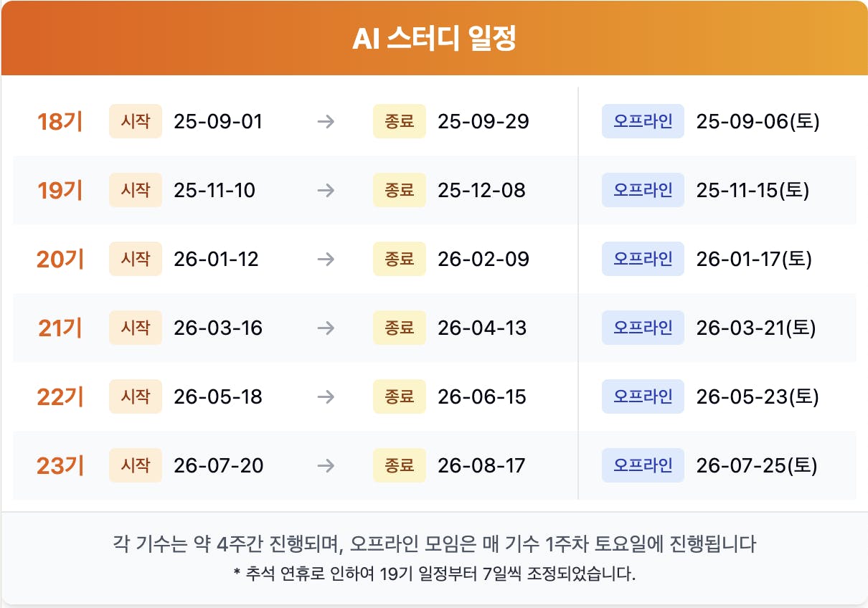The height and width of the screenshot is (608, 868).
Task: Click the 23기 cohort label
Action: coord(60,466)
